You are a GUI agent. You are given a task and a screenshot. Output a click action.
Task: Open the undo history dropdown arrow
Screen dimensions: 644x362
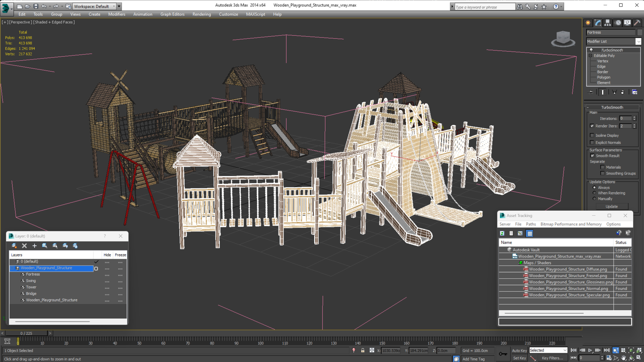tap(50, 6)
